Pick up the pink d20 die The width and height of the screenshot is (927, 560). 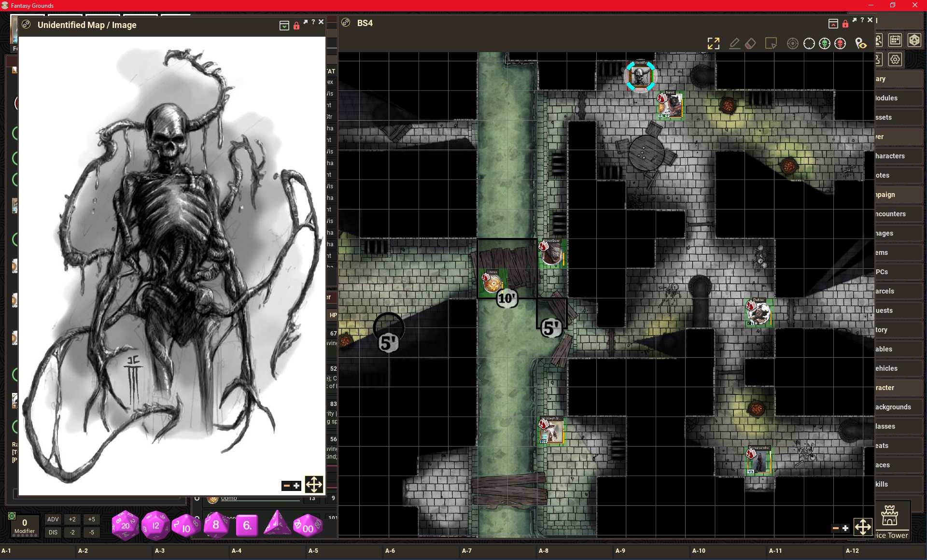[x=125, y=525]
